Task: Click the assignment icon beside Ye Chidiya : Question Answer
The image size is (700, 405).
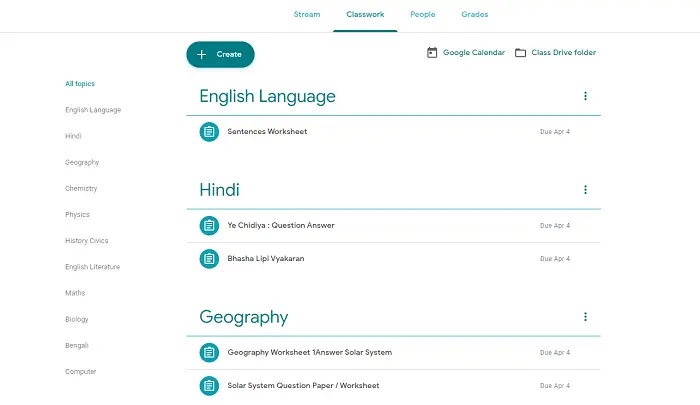Action: coord(209,225)
